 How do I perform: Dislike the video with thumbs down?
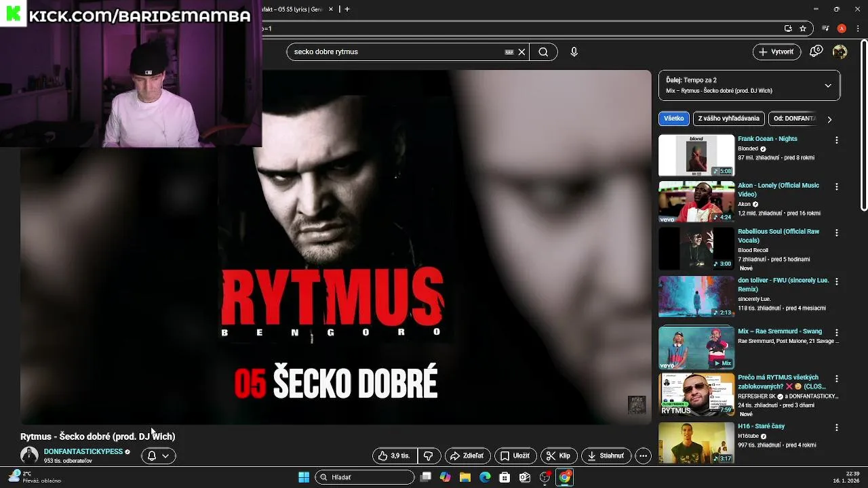click(x=428, y=456)
